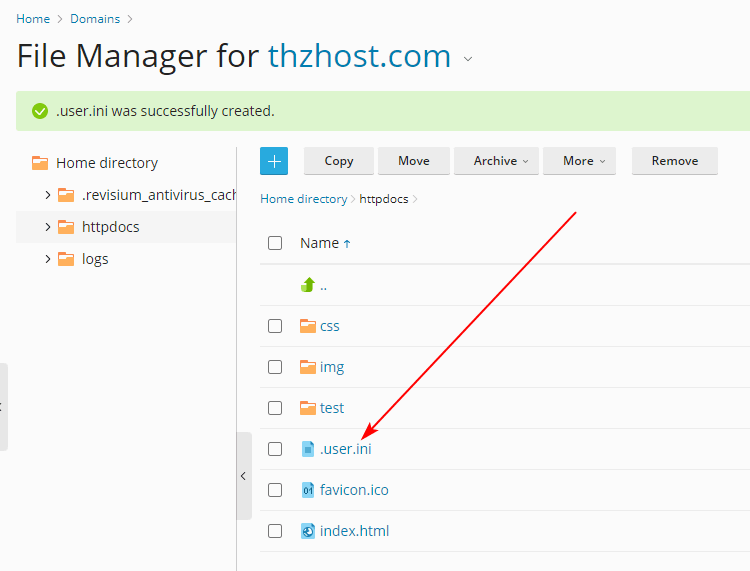This screenshot has height=571, width=750.
Task: Check the box for css folder
Action: click(x=275, y=326)
